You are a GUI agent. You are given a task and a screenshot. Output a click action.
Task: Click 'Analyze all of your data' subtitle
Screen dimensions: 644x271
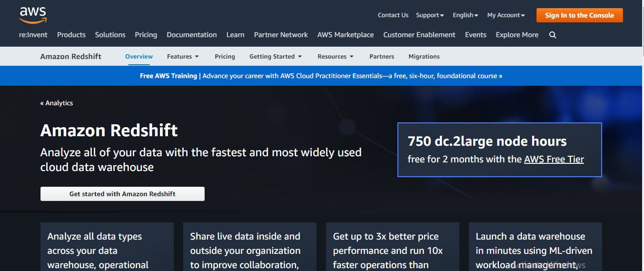(201, 160)
